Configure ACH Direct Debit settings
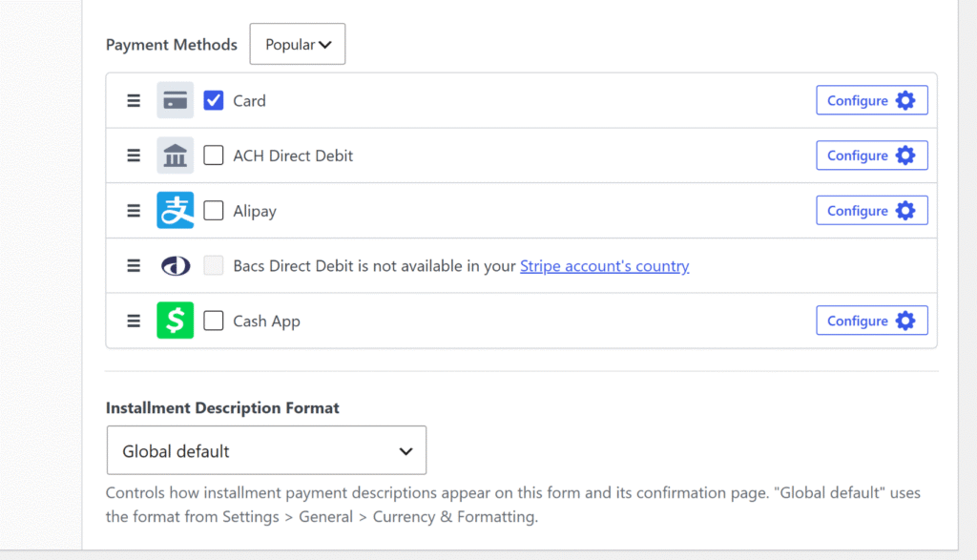Screen dimensions: 977x560 (872, 156)
